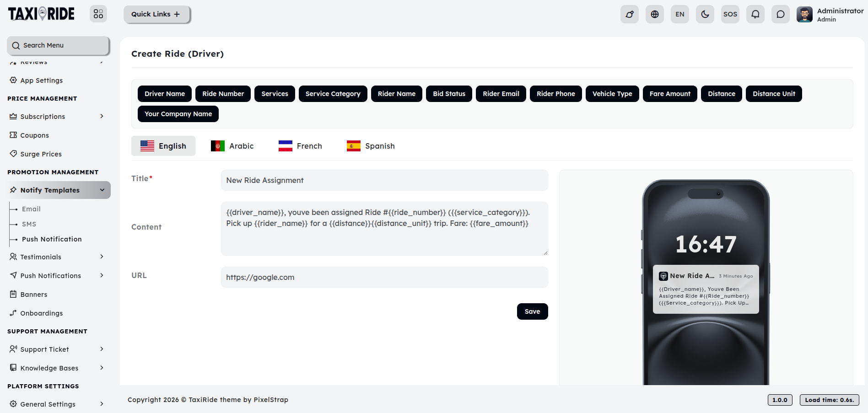Switch to the English language tab

click(x=163, y=146)
